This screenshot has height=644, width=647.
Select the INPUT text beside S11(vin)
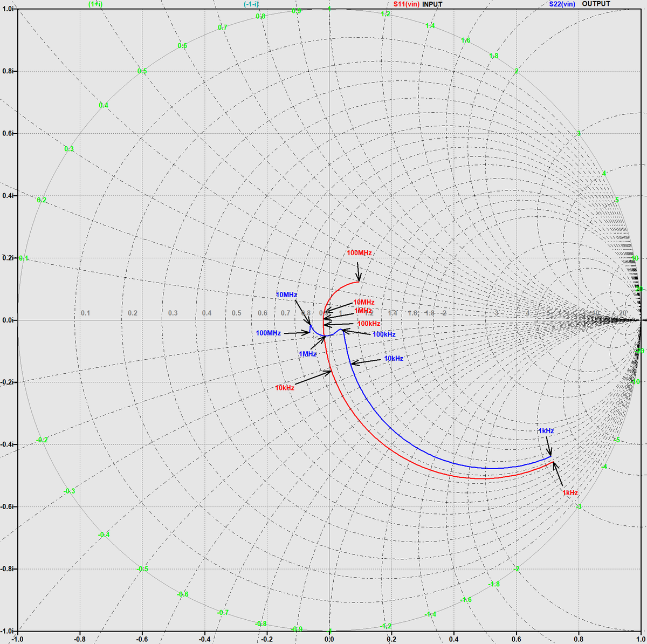tap(432, 4)
